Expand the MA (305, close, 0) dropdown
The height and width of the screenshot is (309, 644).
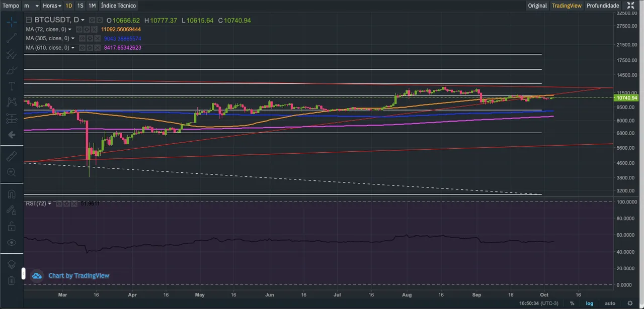73,39
